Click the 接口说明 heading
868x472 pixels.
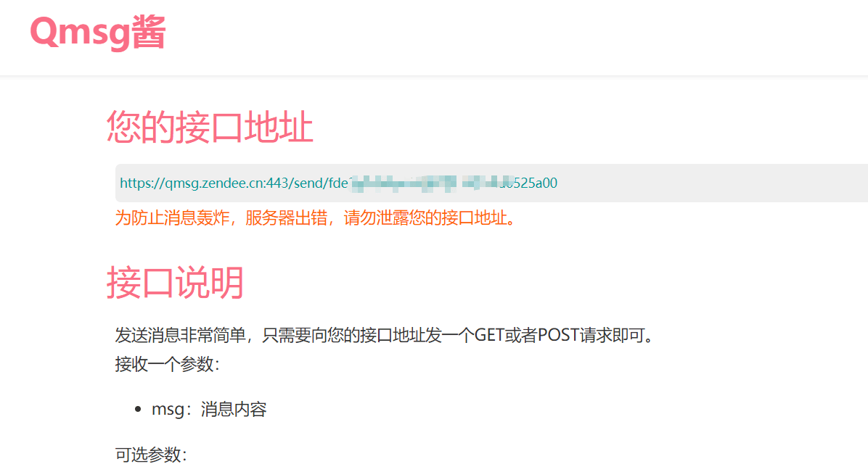coord(175,283)
